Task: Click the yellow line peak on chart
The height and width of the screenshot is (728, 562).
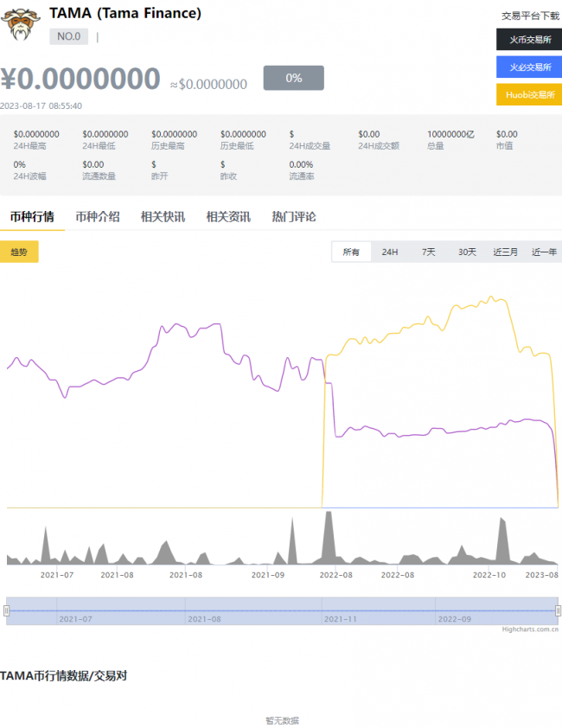Action: coord(491,297)
